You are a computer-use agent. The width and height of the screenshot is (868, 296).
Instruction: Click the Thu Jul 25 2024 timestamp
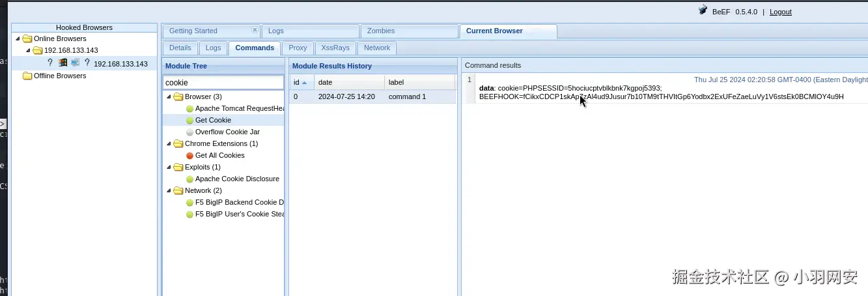781,80
